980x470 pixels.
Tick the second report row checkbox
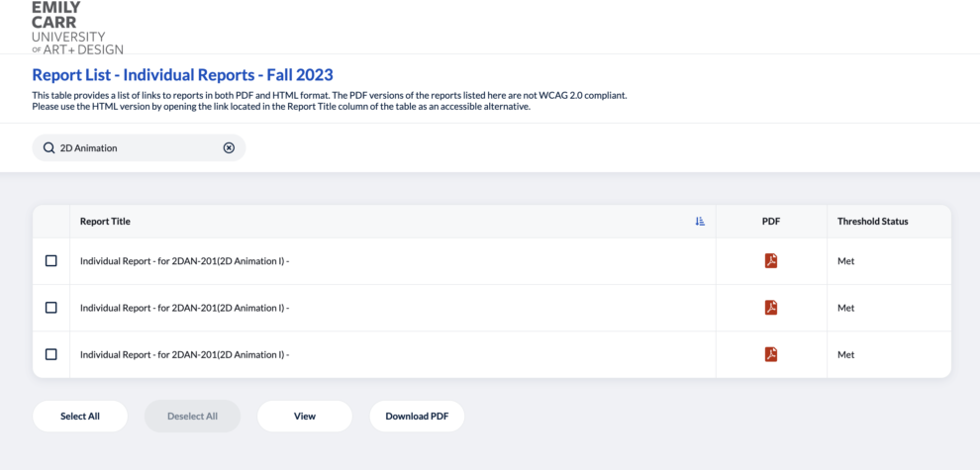[x=51, y=308]
